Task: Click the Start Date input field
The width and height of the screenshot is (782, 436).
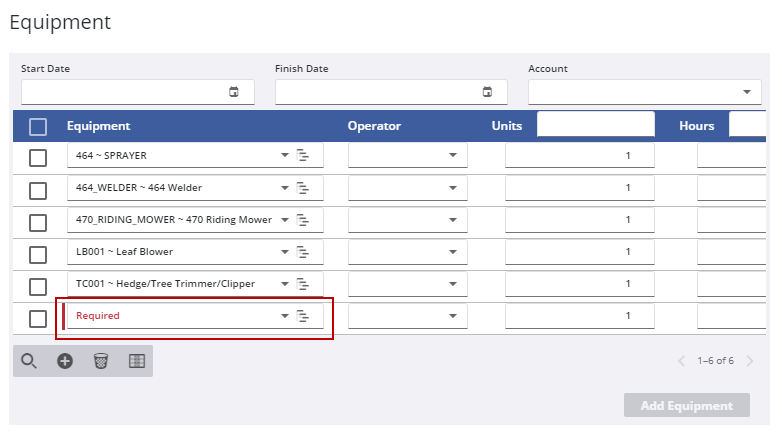Action: [x=138, y=92]
